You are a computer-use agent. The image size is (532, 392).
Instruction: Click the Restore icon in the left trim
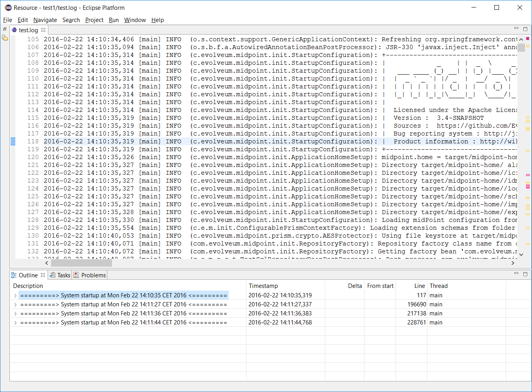click(5, 29)
